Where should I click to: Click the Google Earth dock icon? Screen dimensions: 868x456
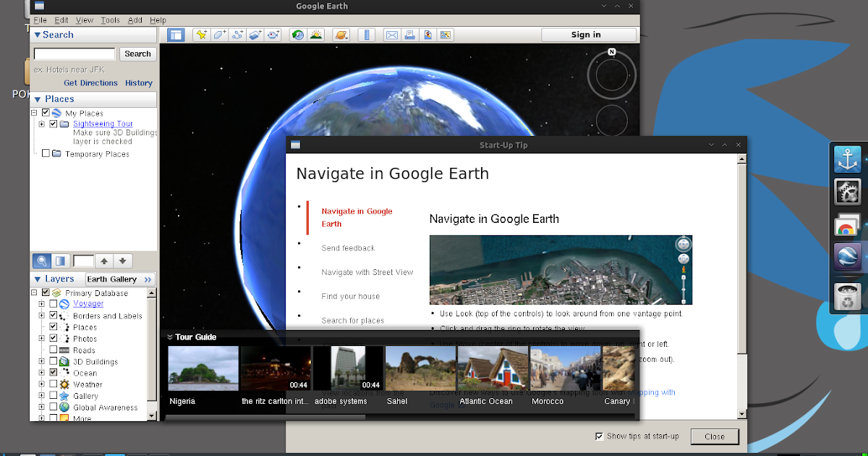(848, 258)
